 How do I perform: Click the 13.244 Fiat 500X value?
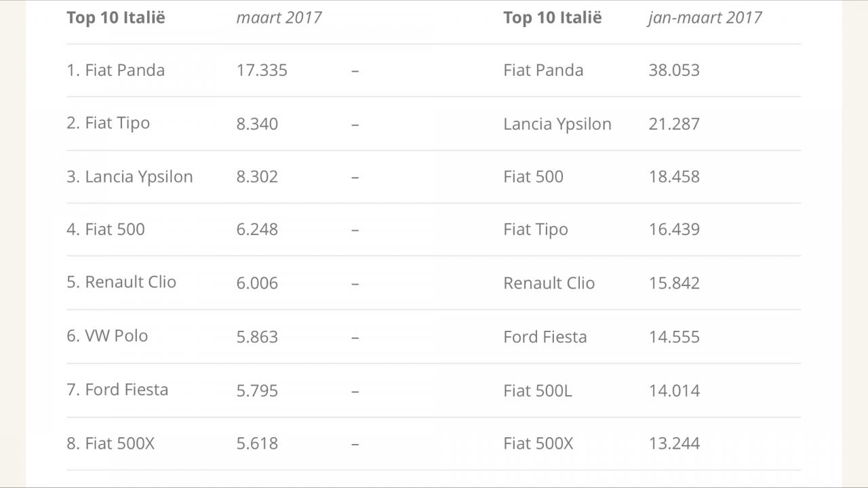click(x=674, y=443)
